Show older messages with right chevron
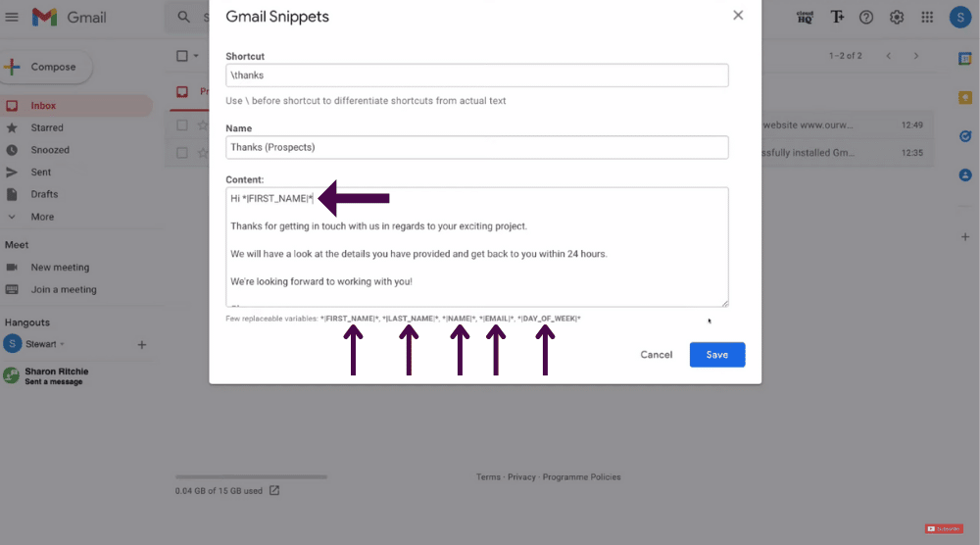The width and height of the screenshot is (980, 545). (916, 56)
